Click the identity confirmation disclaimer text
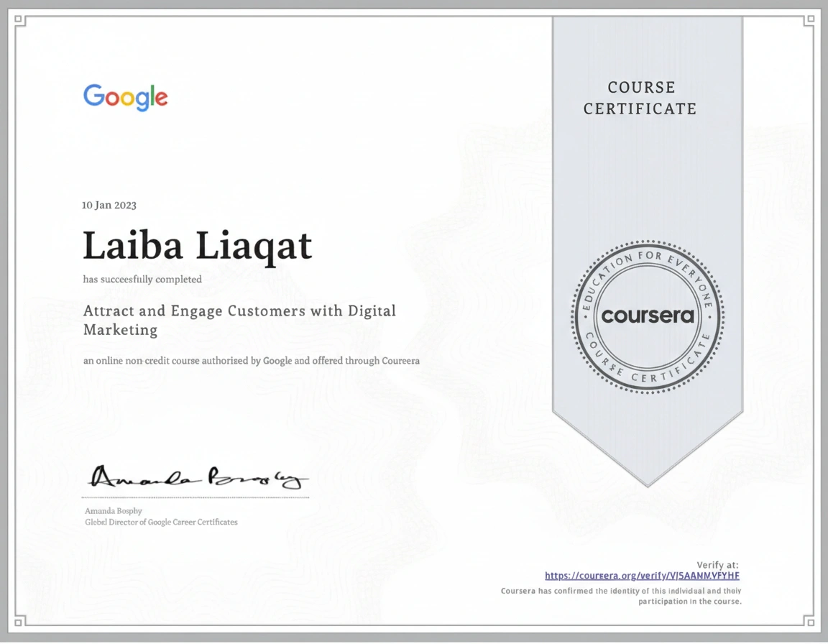 pyautogui.click(x=621, y=595)
